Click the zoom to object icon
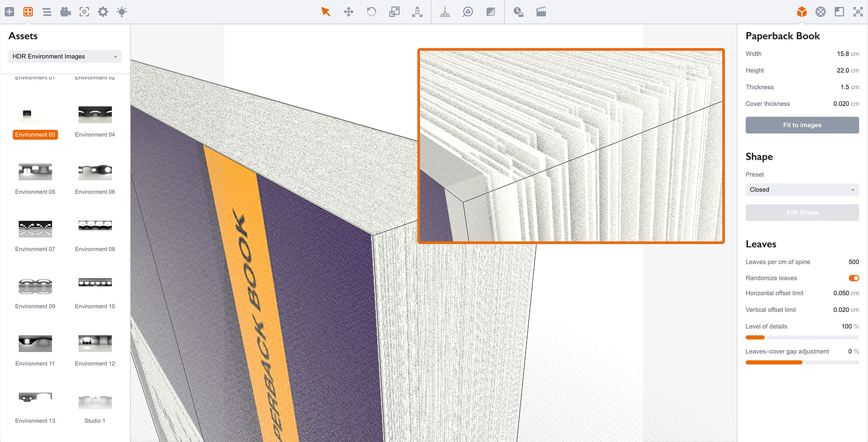Viewport: 868px width, 442px height. pyautogui.click(x=468, y=11)
